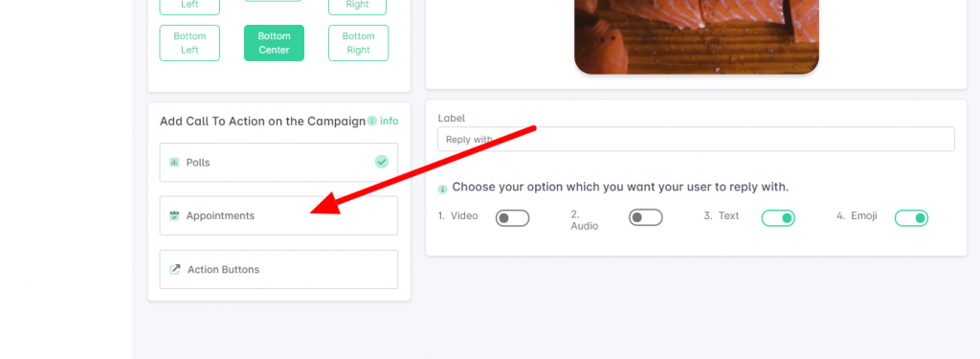This screenshot has height=359, width=980.
Task: Click the green checkmark on Polls
Action: (381, 162)
